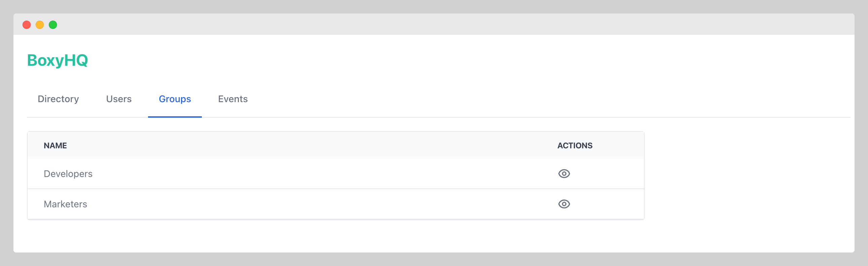
Task: Click the NAME column header
Action: (55, 146)
